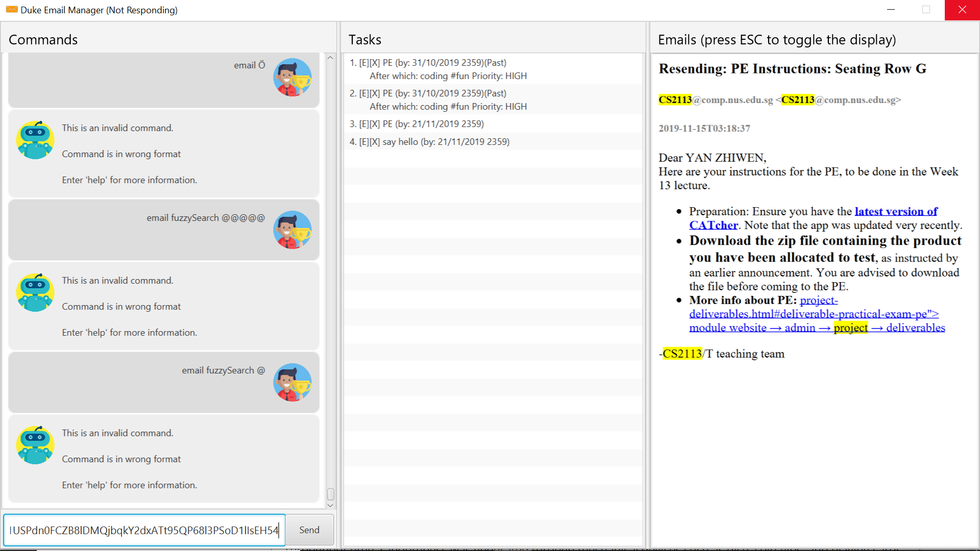
Task: Click the user avatar beside 'email Ö' message
Action: [x=292, y=77]
